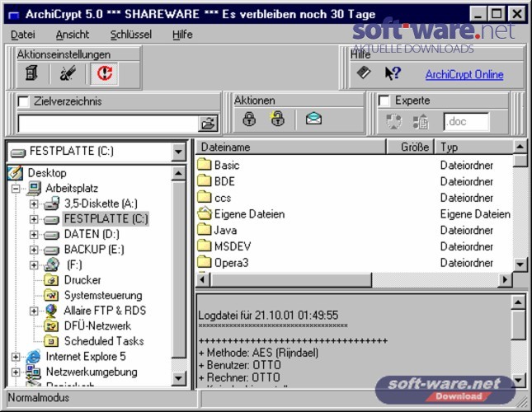The image size is (532, 412).
Task: Click the tree panel vertical scrollbar thumb
Action: coord(178,269)
